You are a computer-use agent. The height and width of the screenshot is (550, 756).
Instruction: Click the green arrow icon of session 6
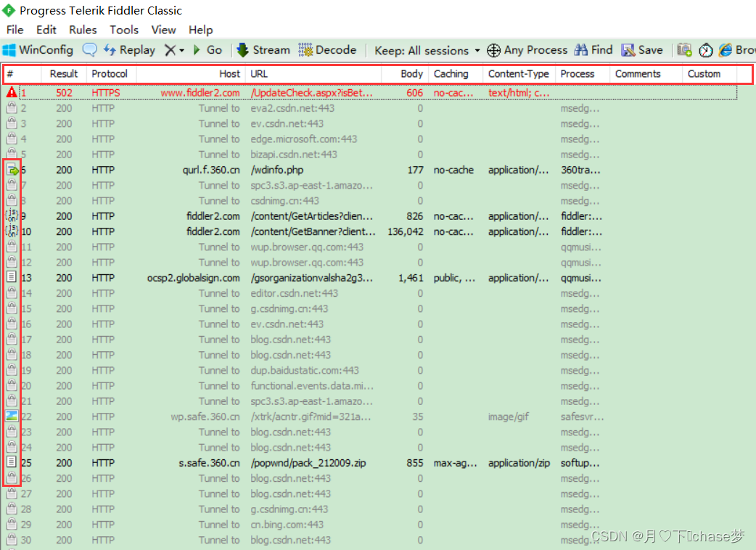12,170
